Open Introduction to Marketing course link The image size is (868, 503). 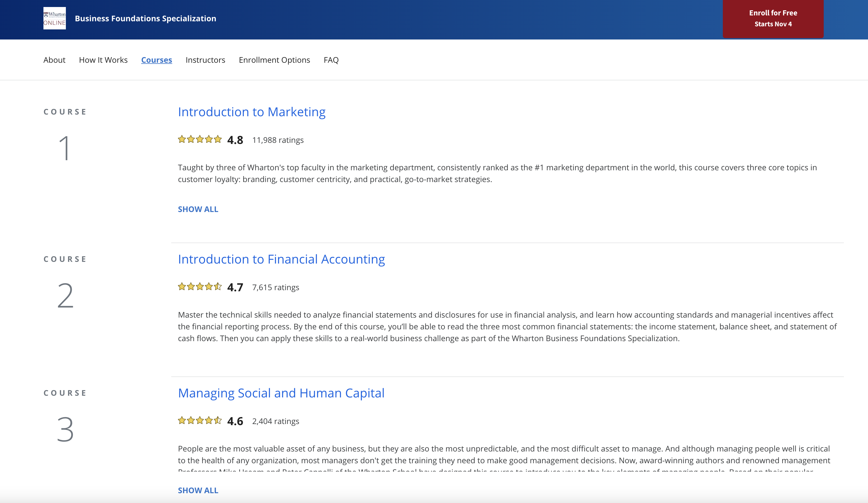coord(251,112)
